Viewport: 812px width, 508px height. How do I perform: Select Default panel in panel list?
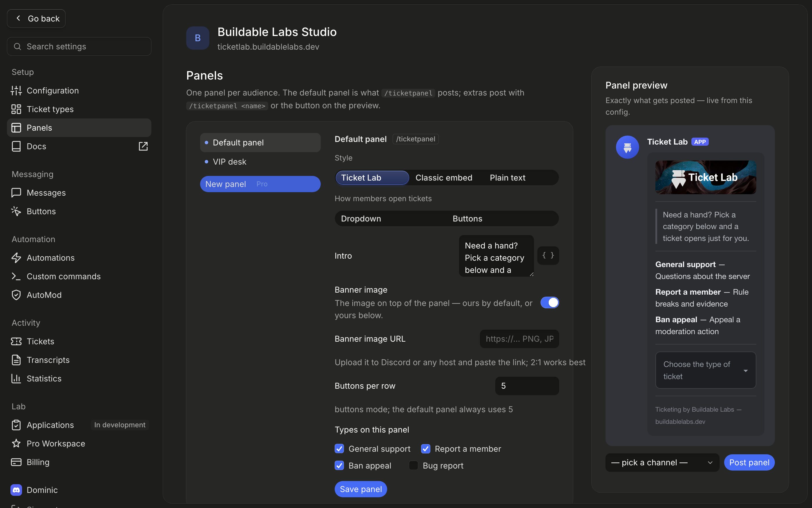(x=260, y=143)
